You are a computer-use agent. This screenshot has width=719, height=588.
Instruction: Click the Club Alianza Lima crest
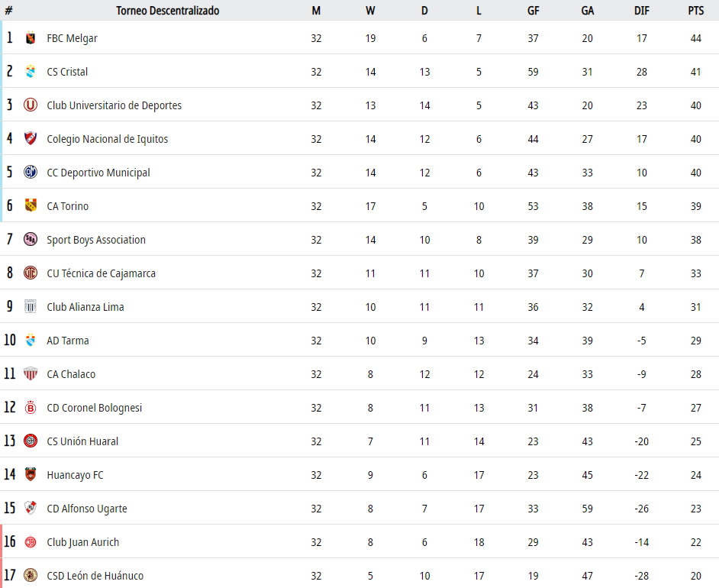[x=31, y=306]
